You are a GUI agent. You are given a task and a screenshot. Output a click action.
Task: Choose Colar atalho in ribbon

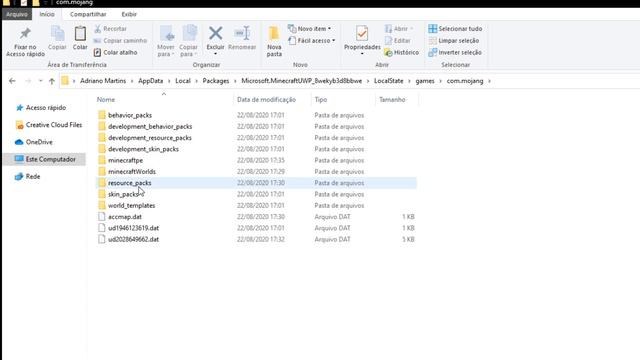pyautogui.click(x=115, y=53)
